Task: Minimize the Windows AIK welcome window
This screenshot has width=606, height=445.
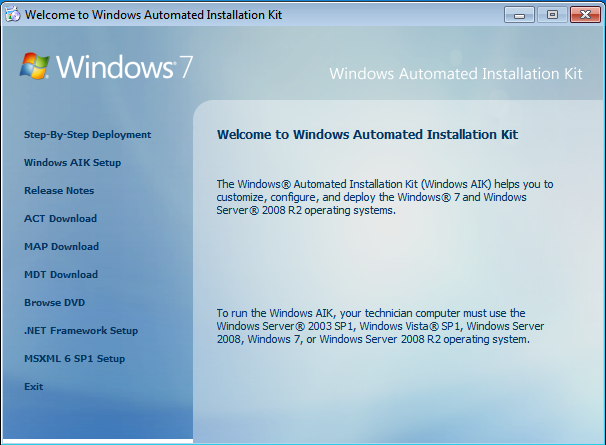Action: point(519,15)
